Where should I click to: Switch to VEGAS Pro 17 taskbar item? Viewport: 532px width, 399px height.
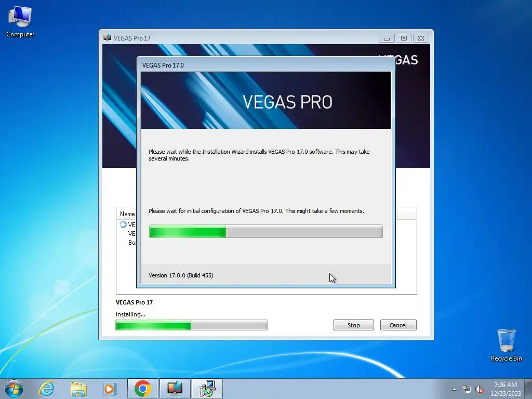pos(175,389)
